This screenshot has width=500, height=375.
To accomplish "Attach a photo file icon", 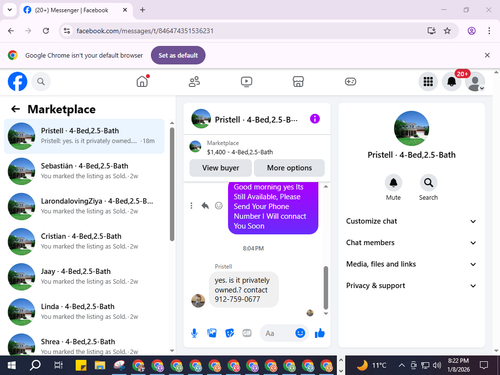I will (212, 333).
